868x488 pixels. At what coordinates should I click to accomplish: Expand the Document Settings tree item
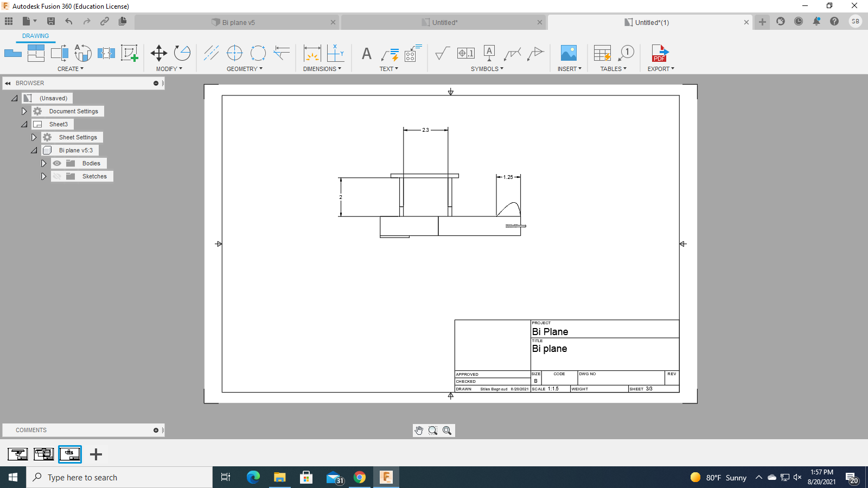(x=24, y=111)
